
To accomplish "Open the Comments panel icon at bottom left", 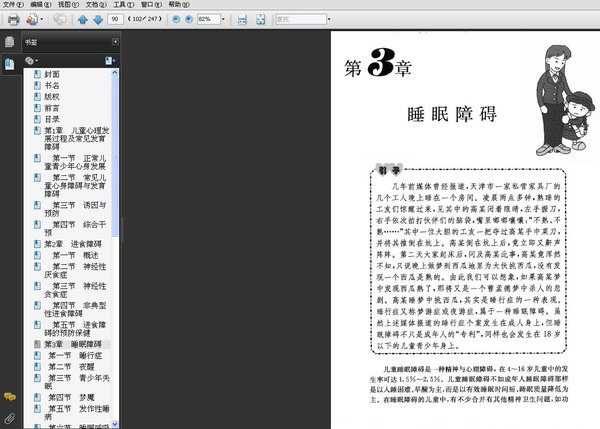I will coord(10,397).
